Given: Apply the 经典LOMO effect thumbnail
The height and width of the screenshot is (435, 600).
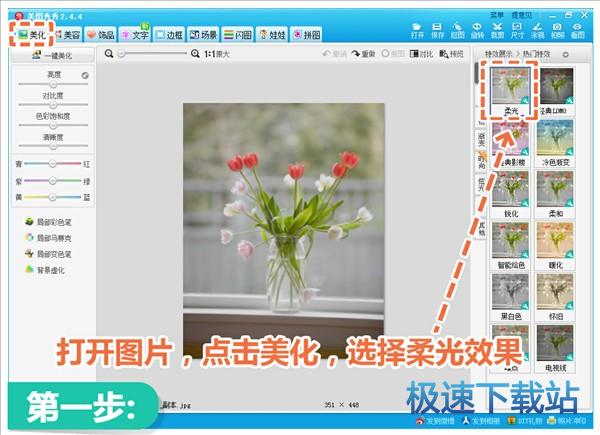Looking at the screenshot, I should [x=556, y=86].
